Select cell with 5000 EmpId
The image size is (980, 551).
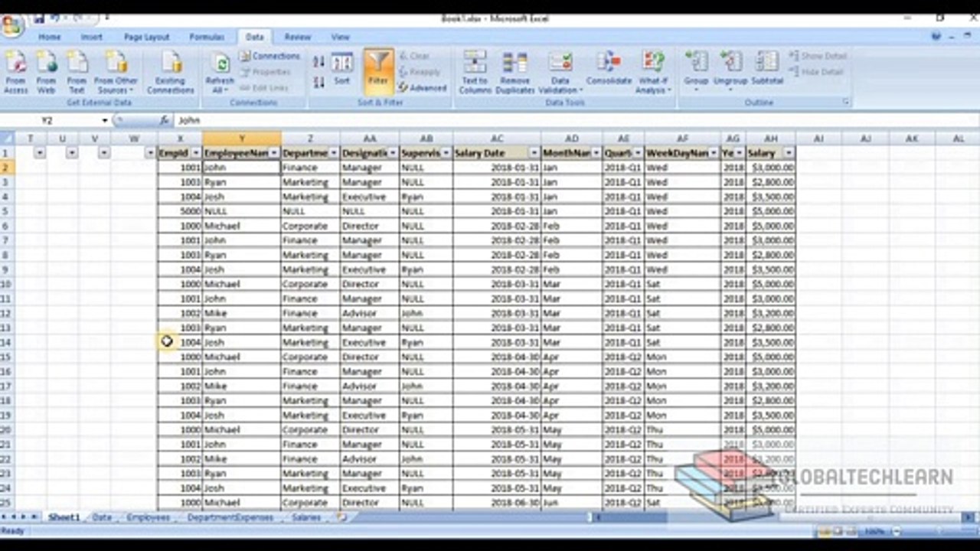click(x=180, y=211)
